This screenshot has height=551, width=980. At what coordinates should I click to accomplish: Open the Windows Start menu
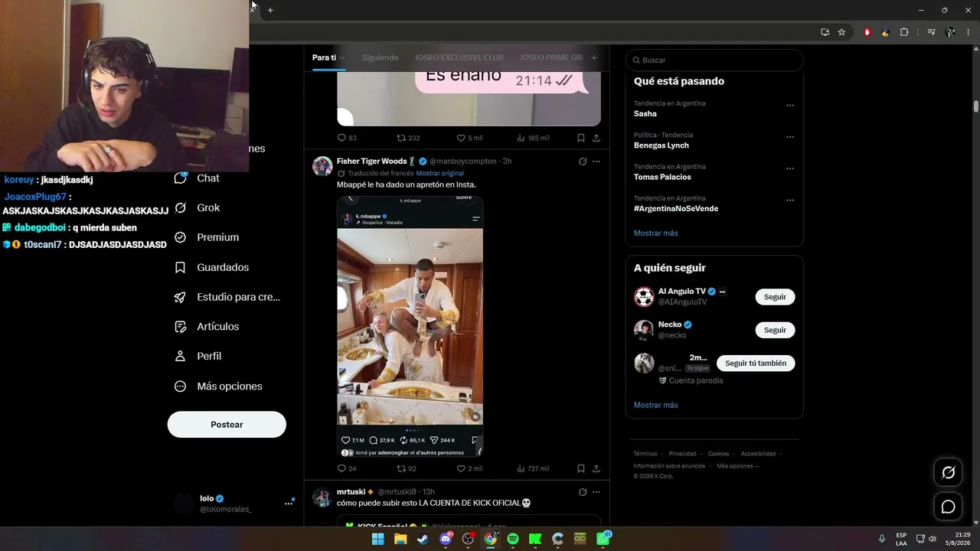377,539
